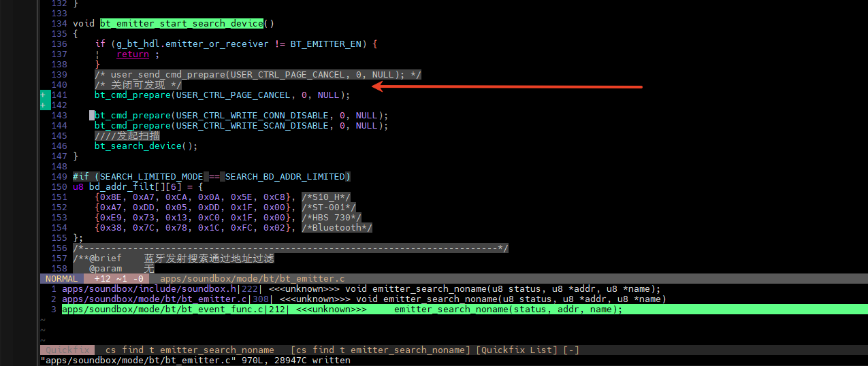Select highlighted quickfix entry bt_event_func.c line 212
Image resolution: width=868 pixels, height=366 pixels.
(342, 309)
